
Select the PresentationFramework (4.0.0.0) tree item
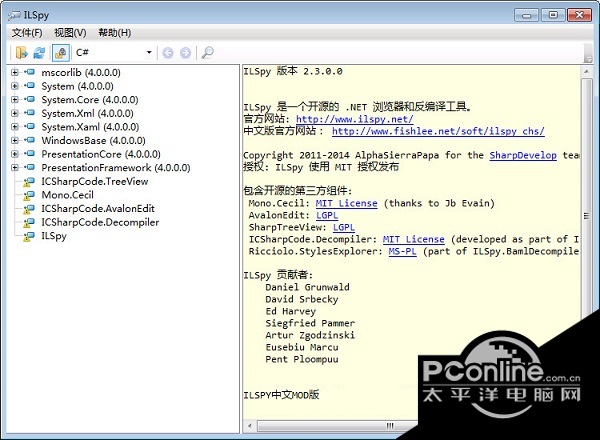[x=116, y=168]
